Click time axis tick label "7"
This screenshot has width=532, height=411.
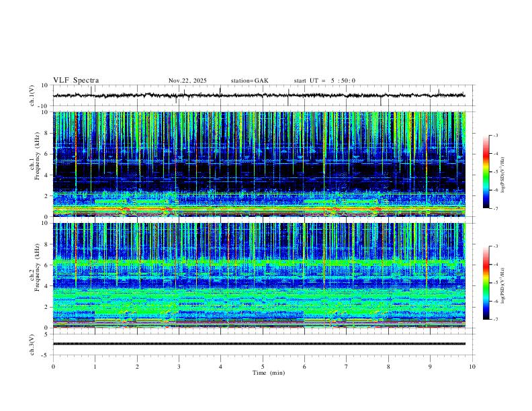click(347, 367)
